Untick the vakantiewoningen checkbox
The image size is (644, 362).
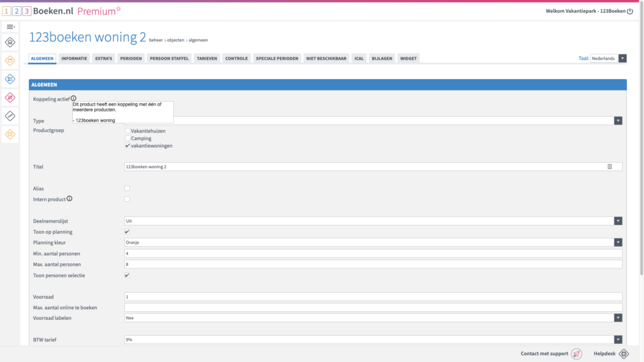tap(128, 146)
